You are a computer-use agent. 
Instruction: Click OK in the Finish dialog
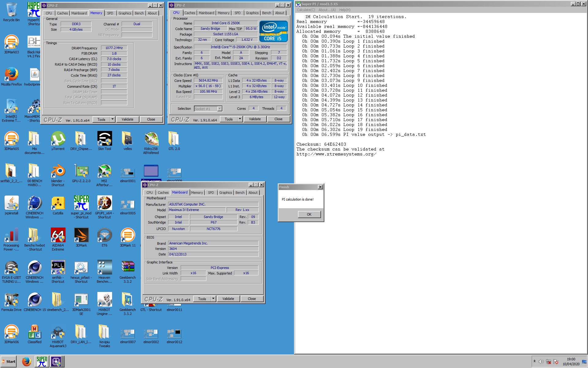309,214
